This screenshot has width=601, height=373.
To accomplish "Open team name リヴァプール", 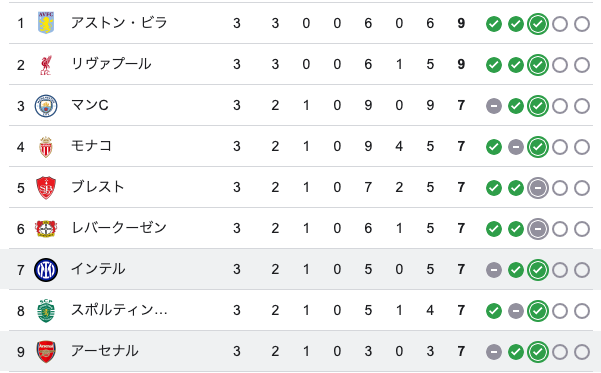I will coord(111,64).
